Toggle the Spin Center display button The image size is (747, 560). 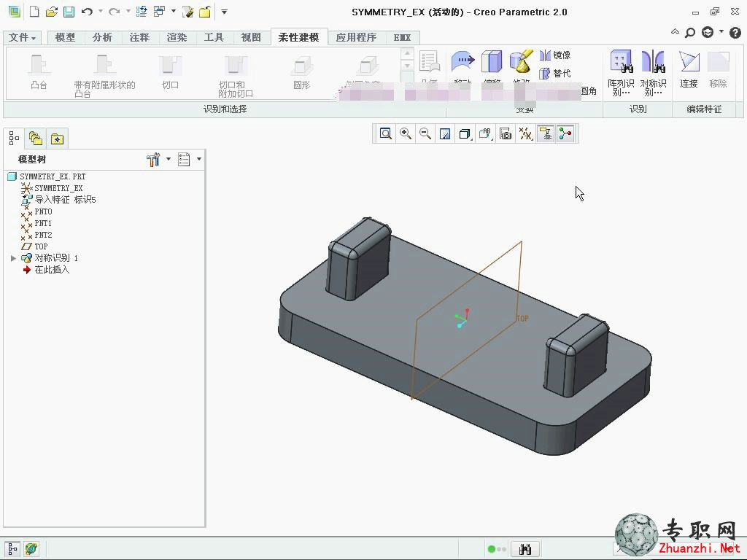(565, 134)
